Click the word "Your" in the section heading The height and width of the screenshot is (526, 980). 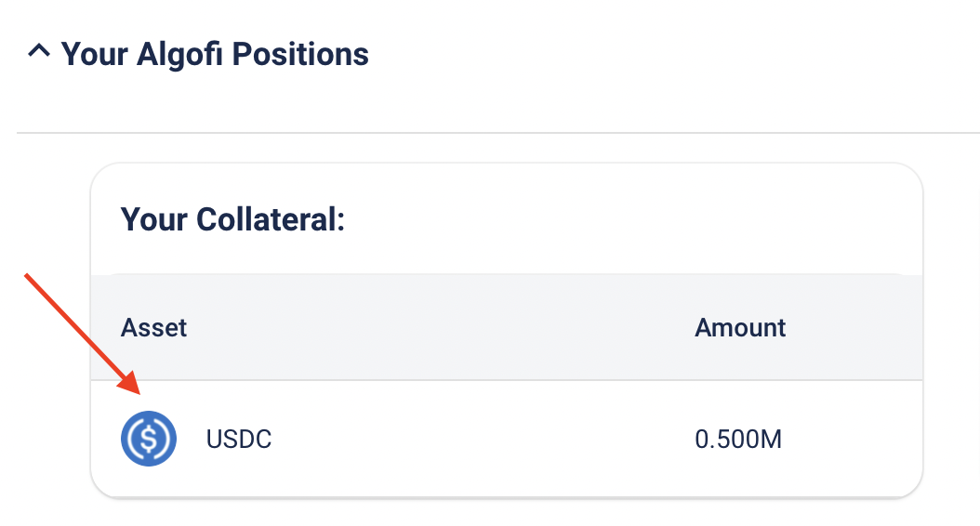tap(94, 54)
